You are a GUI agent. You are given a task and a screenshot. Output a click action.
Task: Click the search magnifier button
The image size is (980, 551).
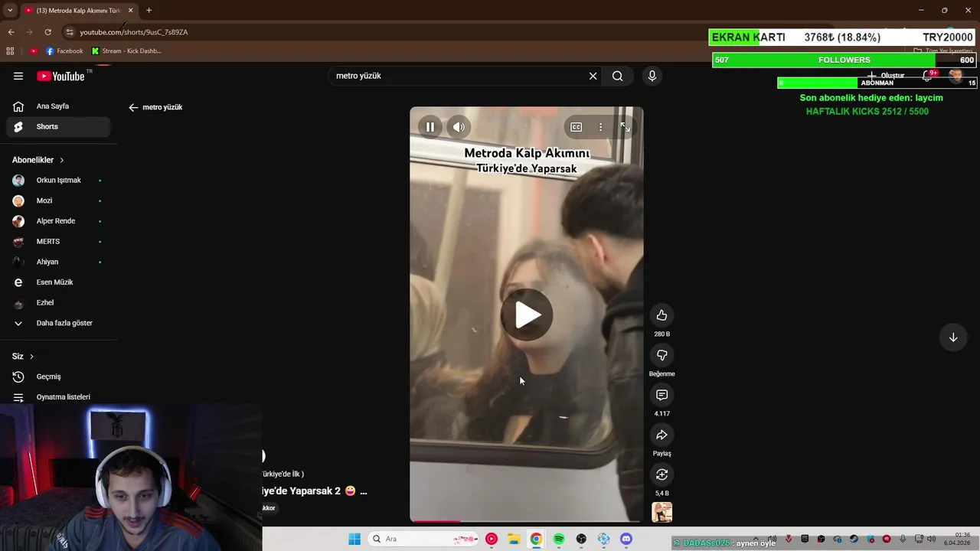[x=617, y=76]
